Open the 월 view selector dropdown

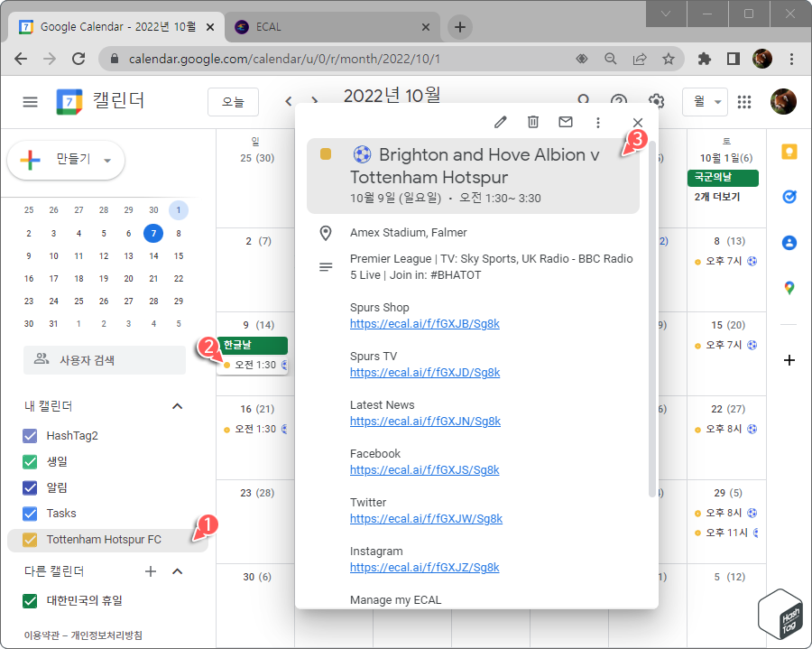tap(706, 101)
